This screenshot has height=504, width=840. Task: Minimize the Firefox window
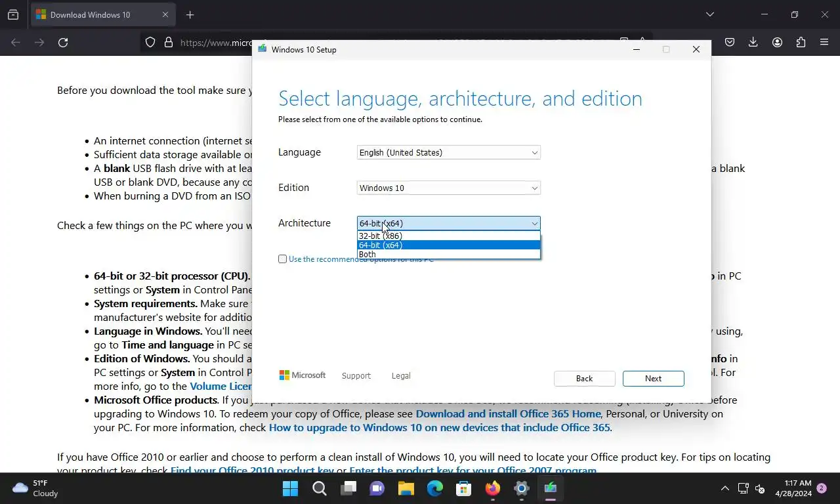point(764,14)
